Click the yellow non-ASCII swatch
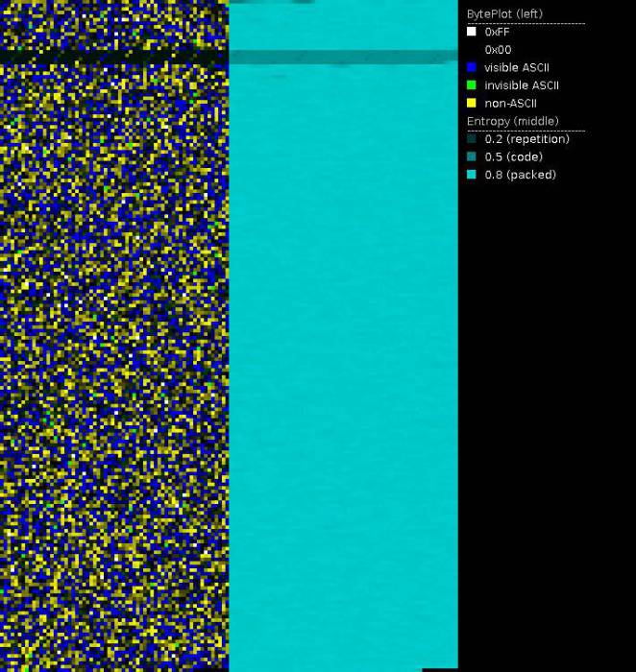Screen dimensions: 636x672 click(x=472, y=103)
